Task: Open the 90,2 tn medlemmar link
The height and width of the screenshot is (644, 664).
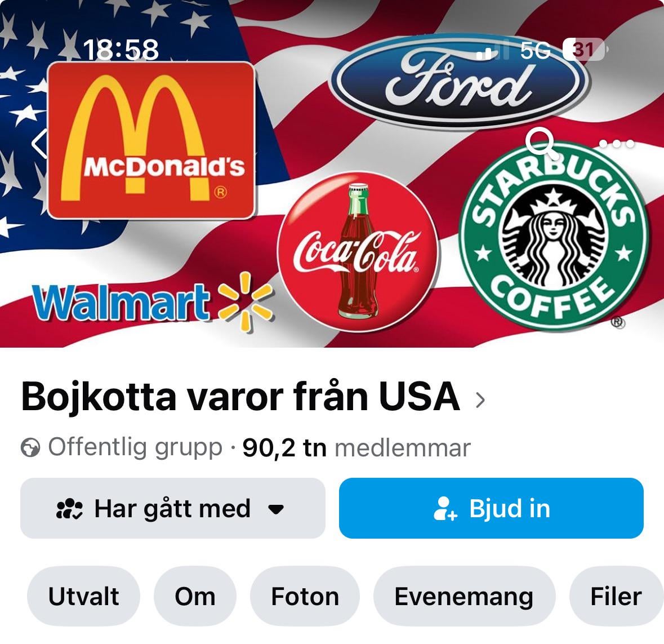Action: tap(356, 448)
